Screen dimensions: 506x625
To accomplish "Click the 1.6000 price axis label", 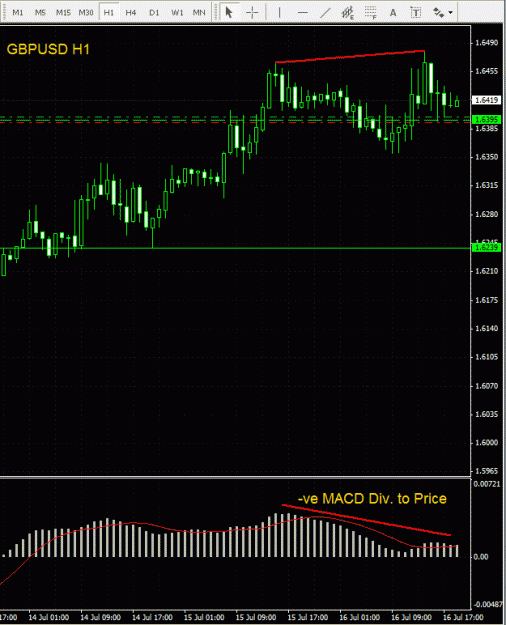I will pos(486,443).
